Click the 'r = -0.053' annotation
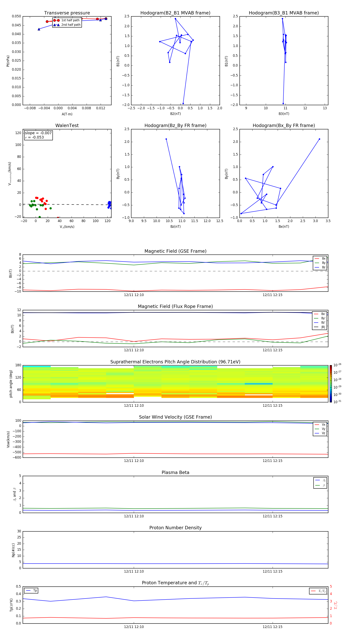This screenshot has height=644, width=351. (35, 137)
